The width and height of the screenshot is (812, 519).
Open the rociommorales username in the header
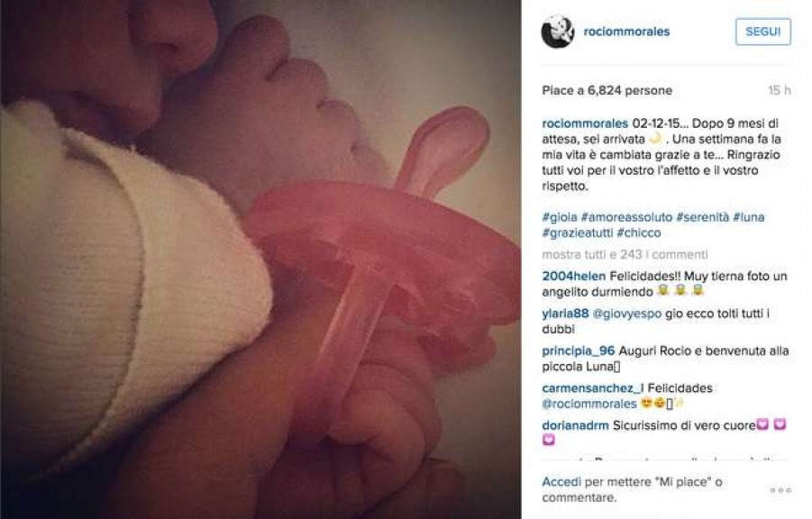[x=626, y=32]
